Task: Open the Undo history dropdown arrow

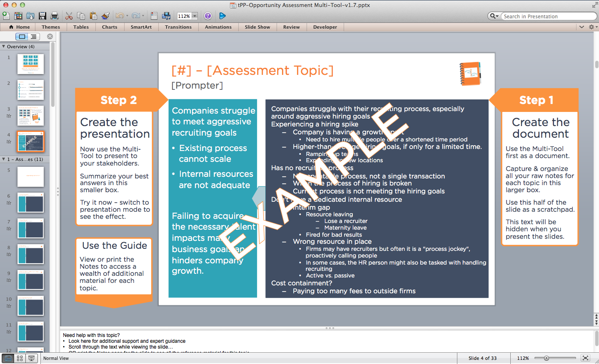Action: tap(127, 16)
